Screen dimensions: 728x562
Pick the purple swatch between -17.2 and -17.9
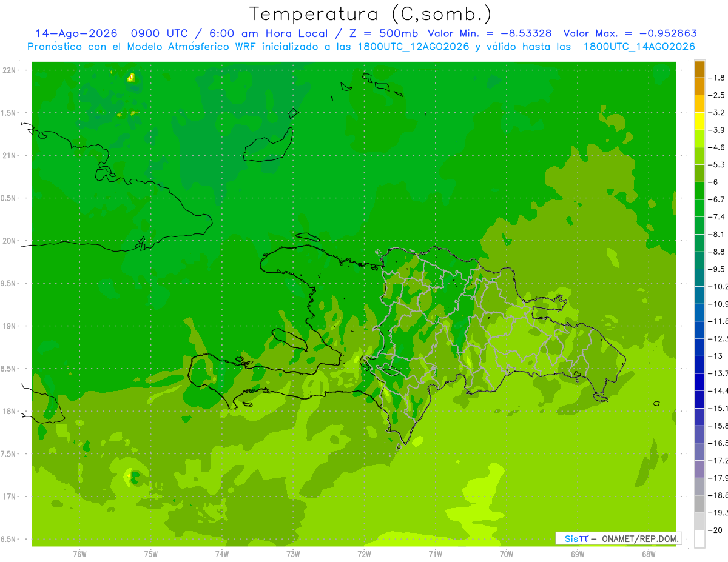click(x=699, y=469)
